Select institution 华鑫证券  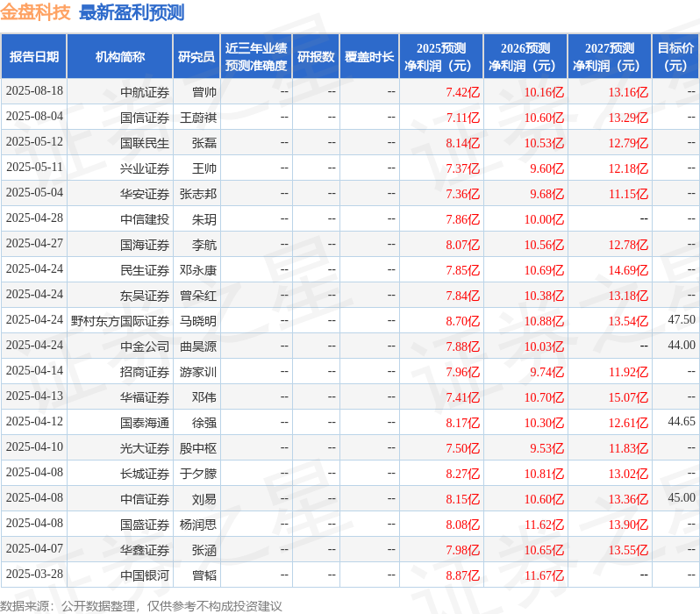pyautogui.click(x=145, y=551)
